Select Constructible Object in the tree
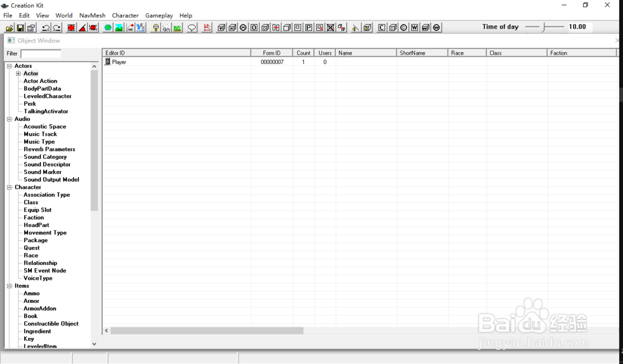This screenshot has height=364, width=623. click(51, 324)
